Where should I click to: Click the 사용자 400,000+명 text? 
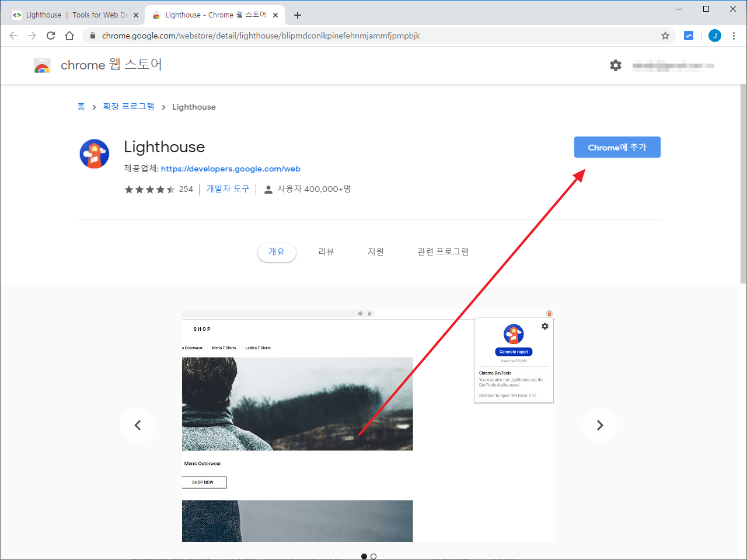tap(314, 189)
